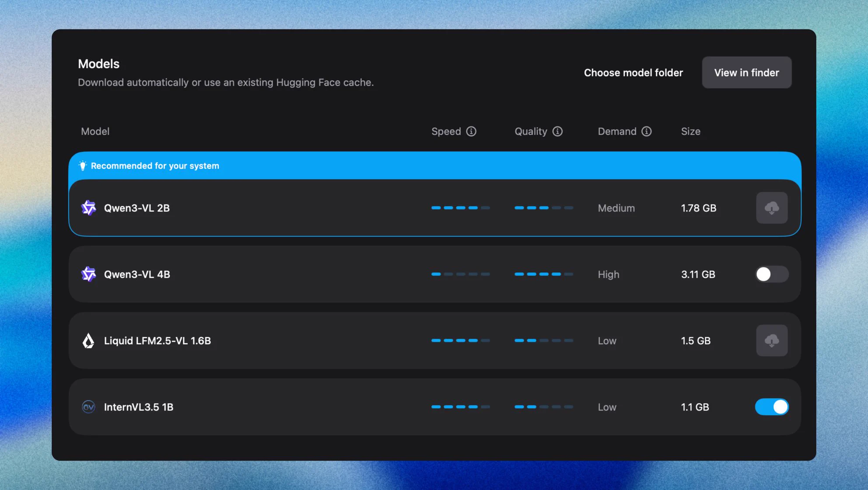This screenshot has height=490, width=868.
Task: Click the Quality rating bar for InternVL3.5 1B
Action: pos(544,407)
